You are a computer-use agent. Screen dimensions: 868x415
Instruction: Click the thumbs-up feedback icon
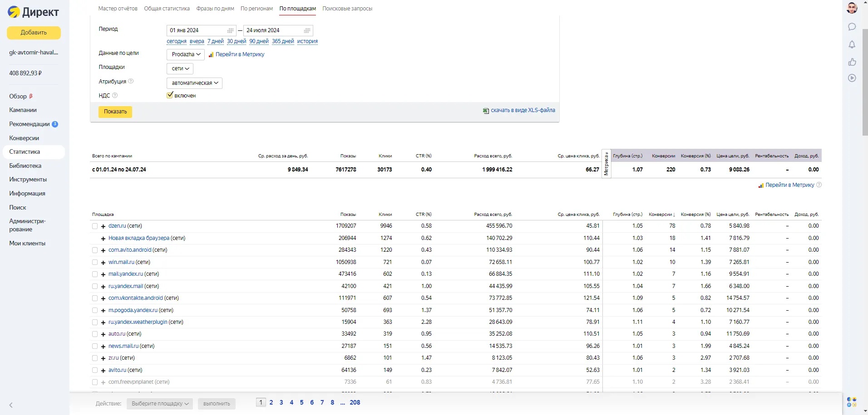click(x=852, y=62)
